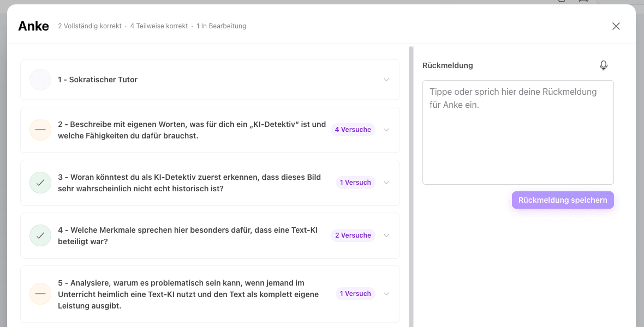The image size is (644, 327).
Task: Click the 2 Versuche badge on task 4
Action: 353,235
